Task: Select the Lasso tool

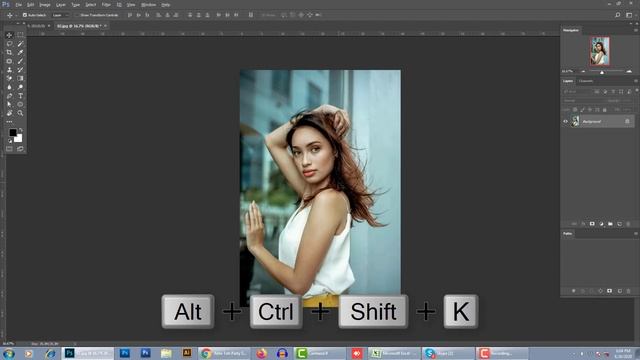Action: tap(9, 44)
